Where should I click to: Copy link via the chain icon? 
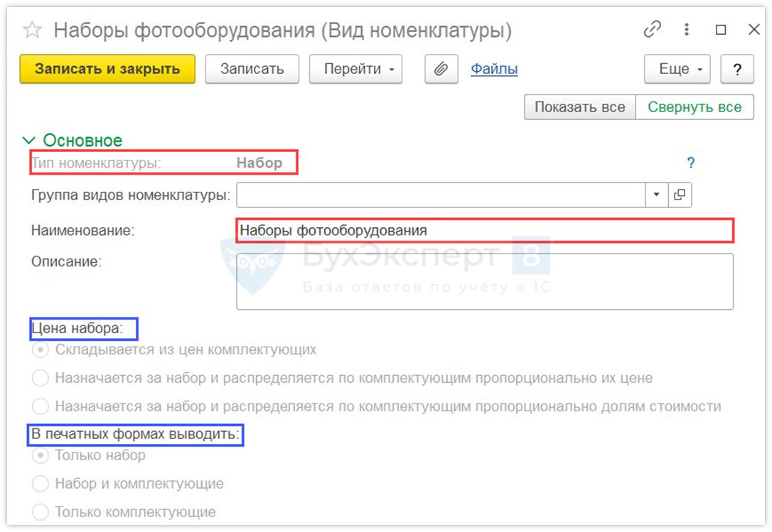click(653, 30)
